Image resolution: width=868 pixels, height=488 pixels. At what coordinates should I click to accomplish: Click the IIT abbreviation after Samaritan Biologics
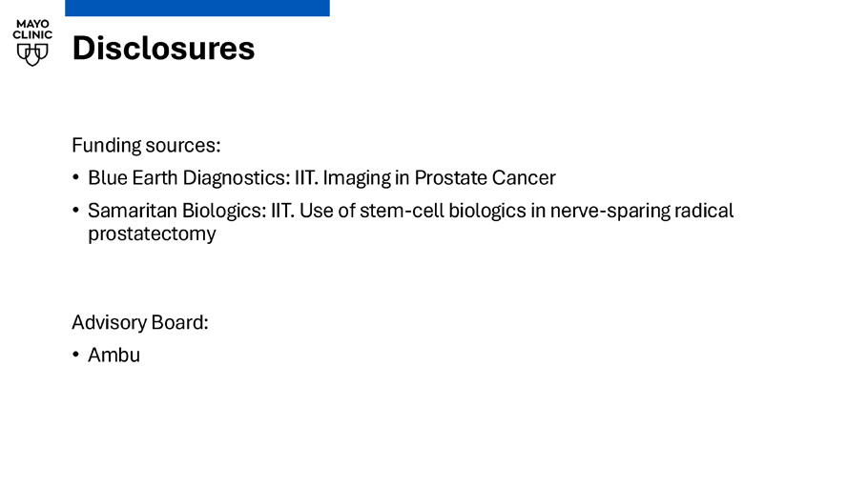[282, 211]
